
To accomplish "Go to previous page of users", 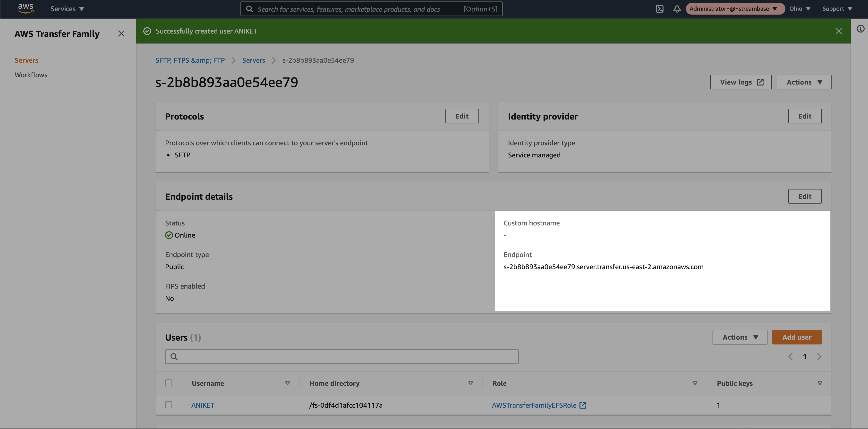I will [790, 357].
